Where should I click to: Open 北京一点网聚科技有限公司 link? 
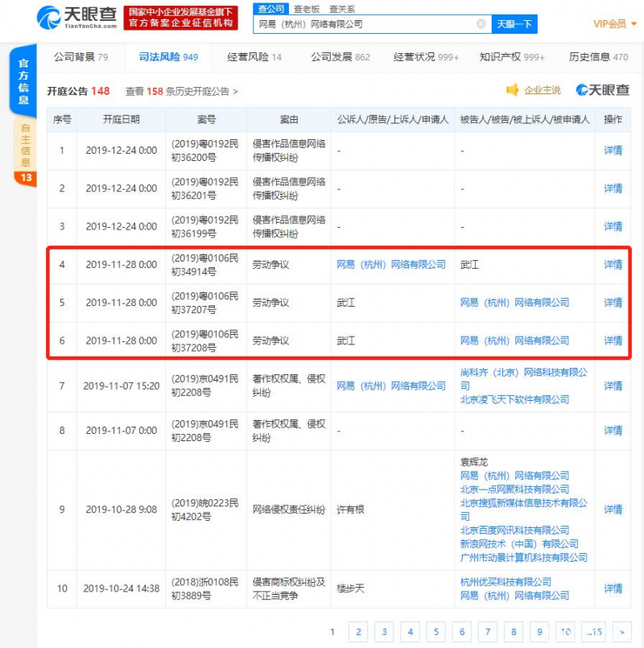(514, 489)
